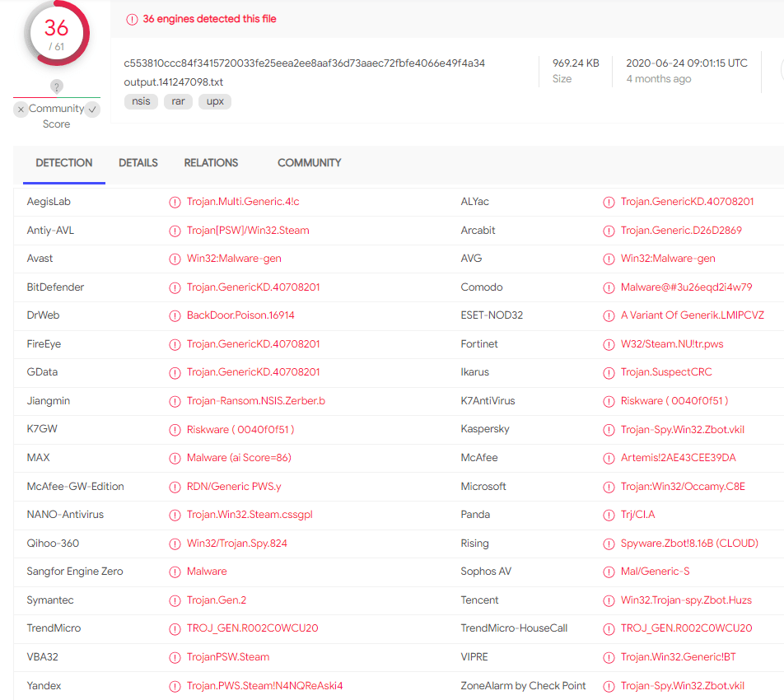784x700 pixels.
Task: Click the W32/Steam.NU!tr.pws result
Action: pyautogui.click(x=672, y=343)
